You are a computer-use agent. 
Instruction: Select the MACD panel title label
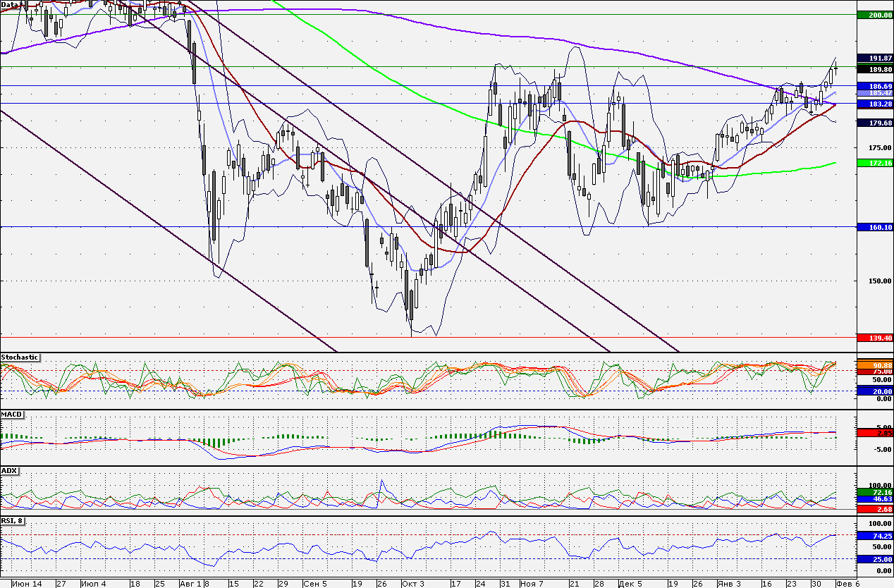point(11,414)
